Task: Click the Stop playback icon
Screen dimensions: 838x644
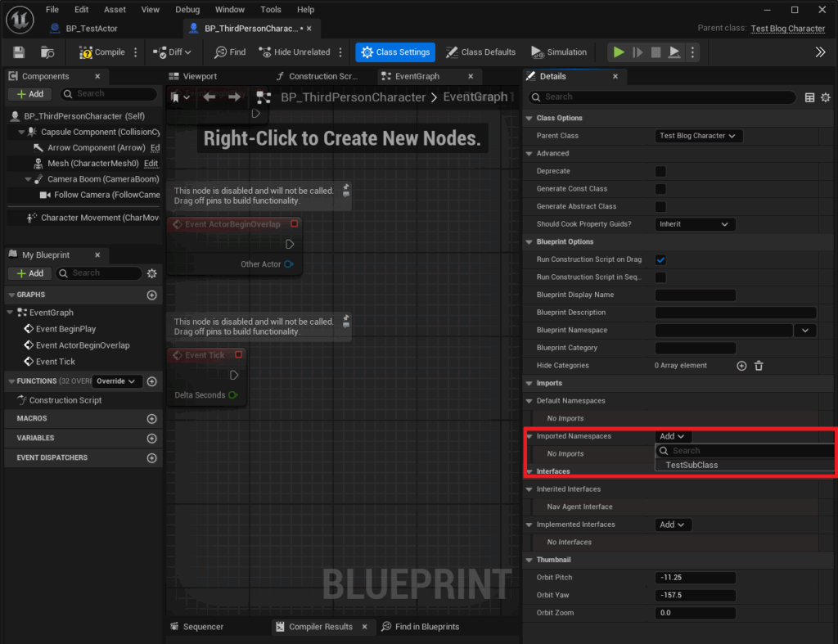Action: point(656,52)
